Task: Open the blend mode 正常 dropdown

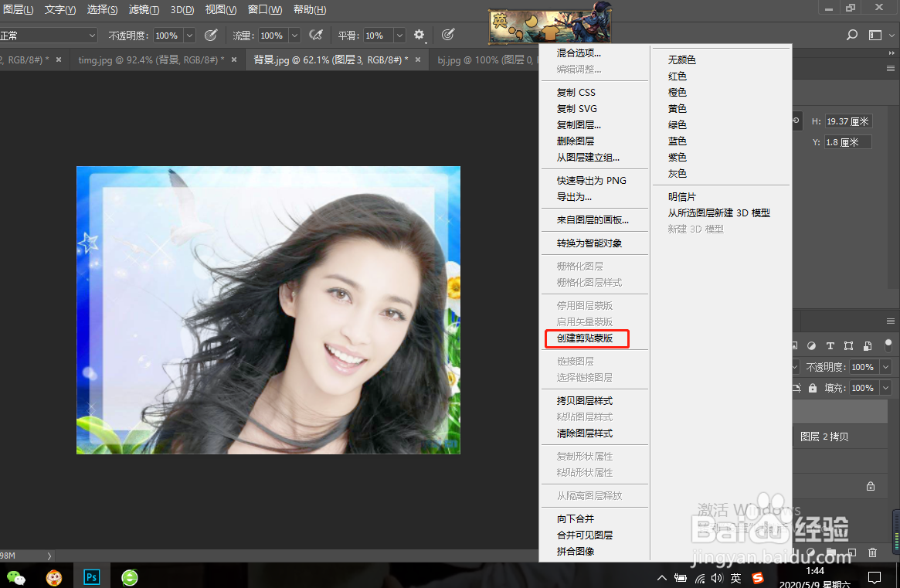Action: (x=48, y=36)
